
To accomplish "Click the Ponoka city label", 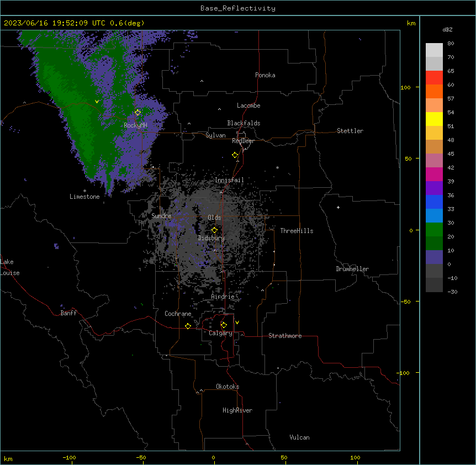I will [x=265, y=75].
